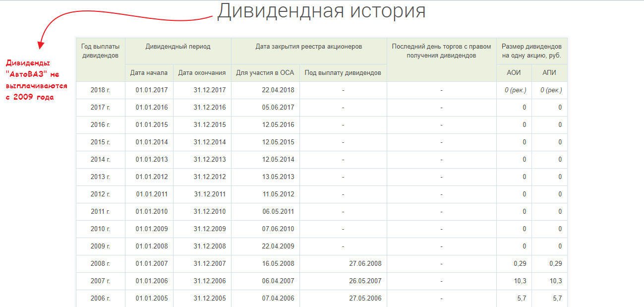
Task: Click dividend payout date '27.05.2006'
Action: tap(365, 299)
